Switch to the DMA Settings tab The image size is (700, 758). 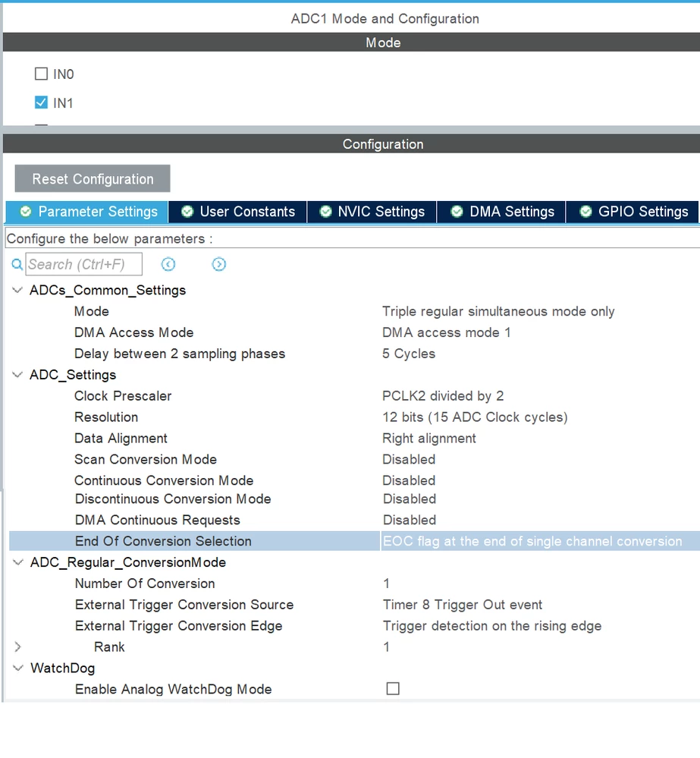coord(501,212)
